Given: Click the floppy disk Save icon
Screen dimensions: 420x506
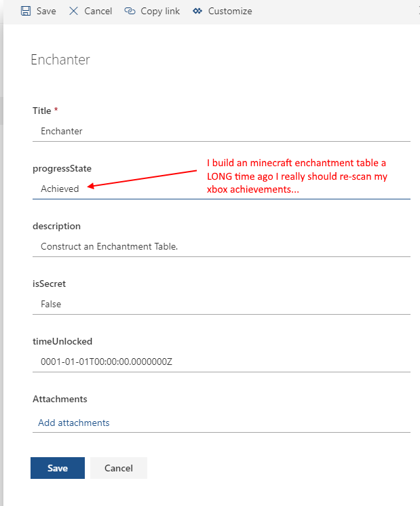Looking at the screenshot, I should (26, 12).
